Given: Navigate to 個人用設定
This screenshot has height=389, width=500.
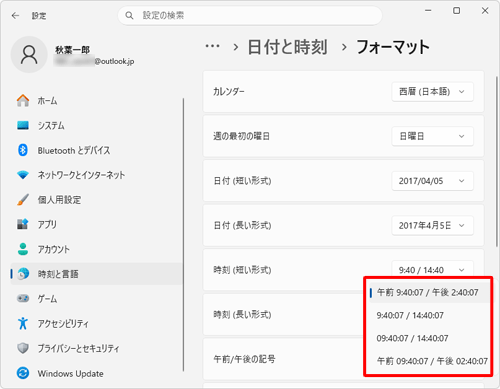Looking at the screenshot, I should (97, 200).
